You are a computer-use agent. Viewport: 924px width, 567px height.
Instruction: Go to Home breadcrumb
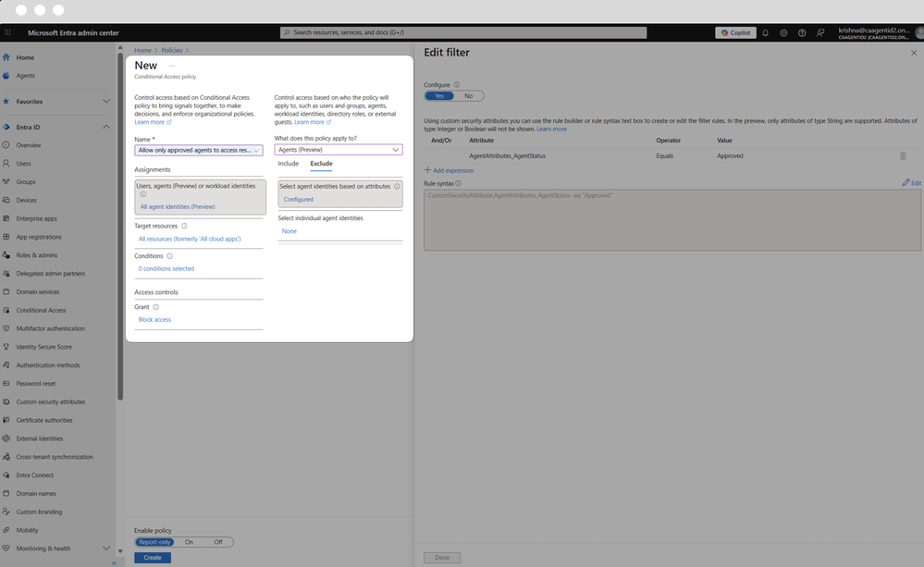click(142, 50)
